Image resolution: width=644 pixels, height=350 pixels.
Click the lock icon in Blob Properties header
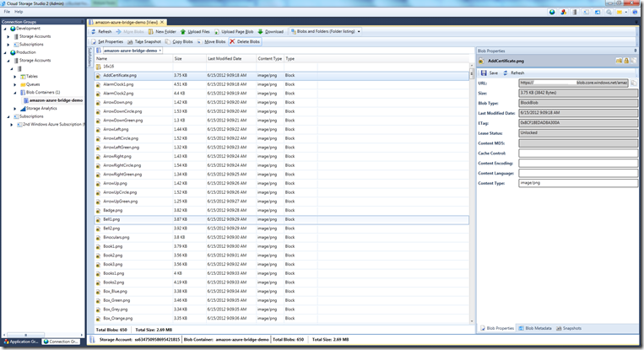626,62
